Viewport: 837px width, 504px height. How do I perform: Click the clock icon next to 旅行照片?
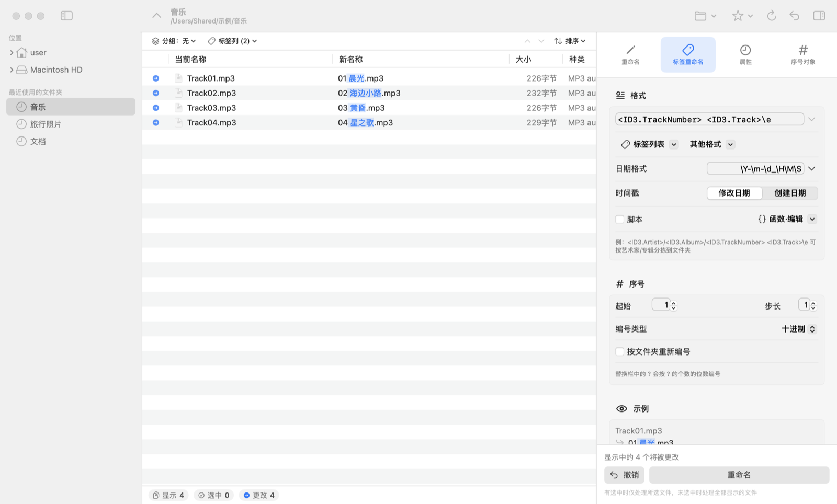(21, 124)
